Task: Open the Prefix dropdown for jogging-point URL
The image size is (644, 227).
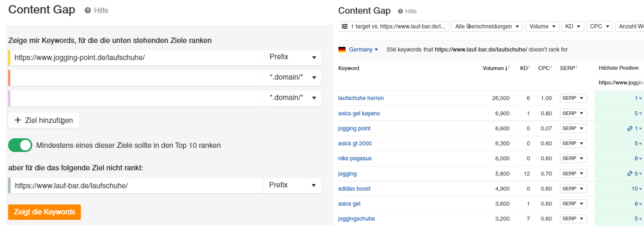Action: coord(293,57)
